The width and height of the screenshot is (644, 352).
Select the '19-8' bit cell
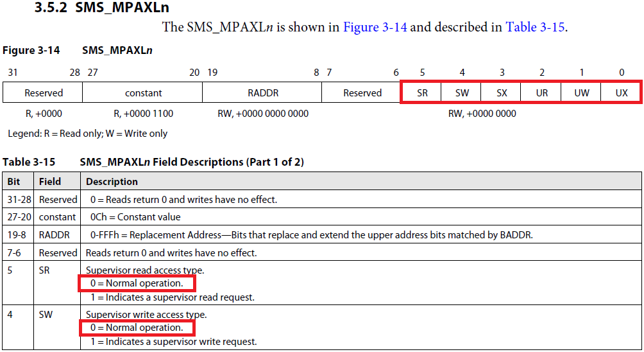point(17,235)
